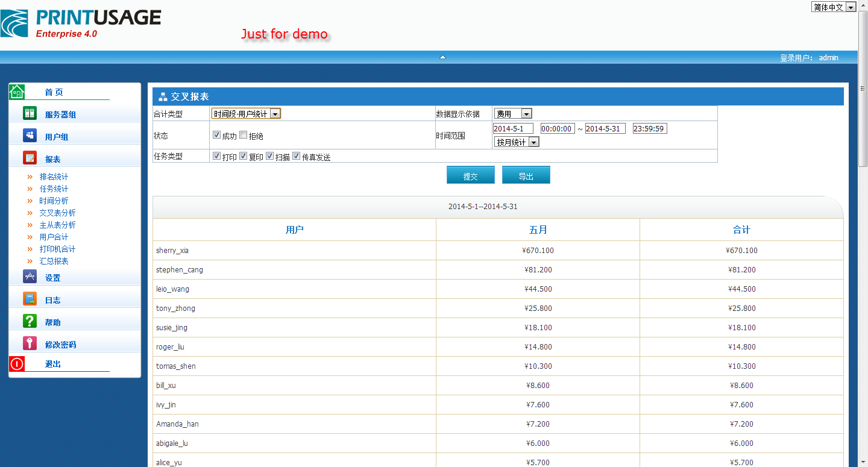
Task: Open 任务统计 report link
Action: tap(54, 189)
